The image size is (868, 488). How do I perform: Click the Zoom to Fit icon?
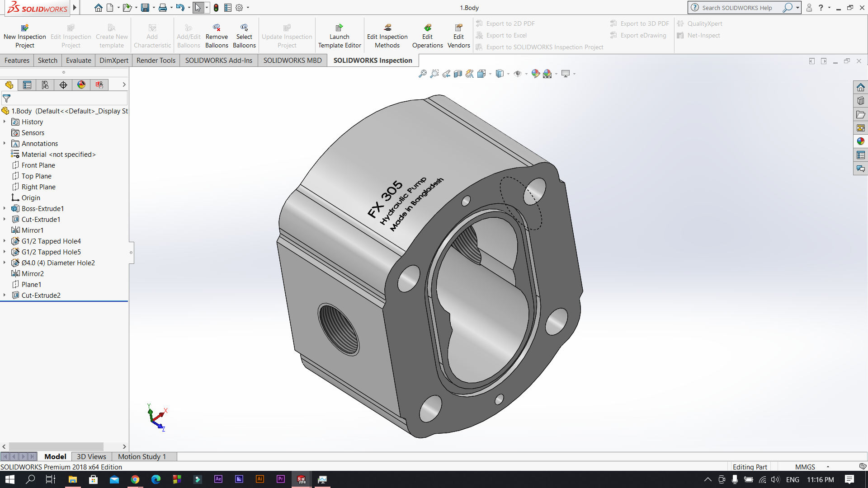[x=423, y=74]
